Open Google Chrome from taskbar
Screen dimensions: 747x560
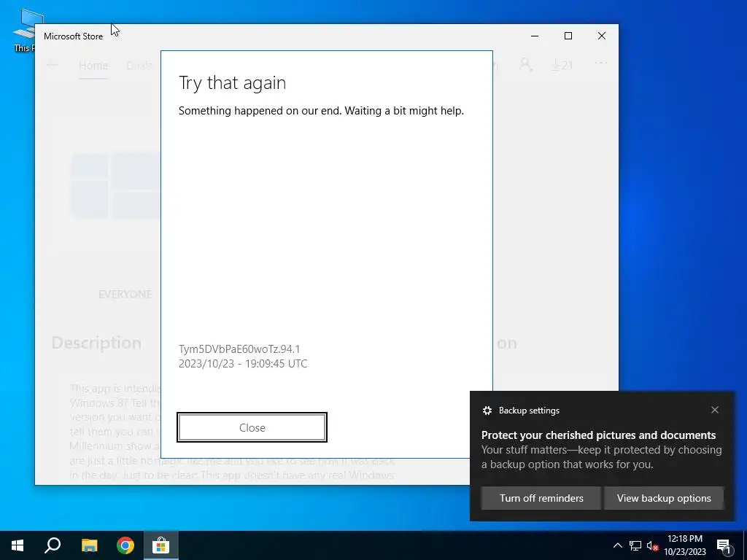(x=125, y=545)
